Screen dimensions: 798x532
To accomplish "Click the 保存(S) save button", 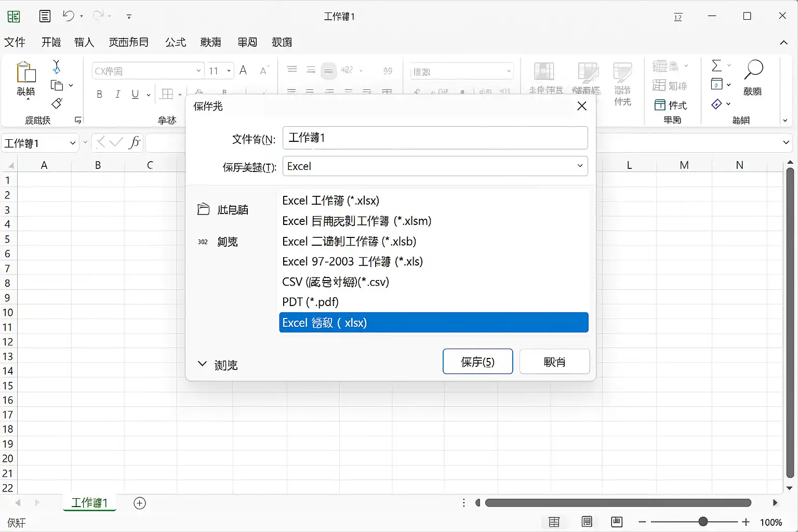I will pos(478,362).
